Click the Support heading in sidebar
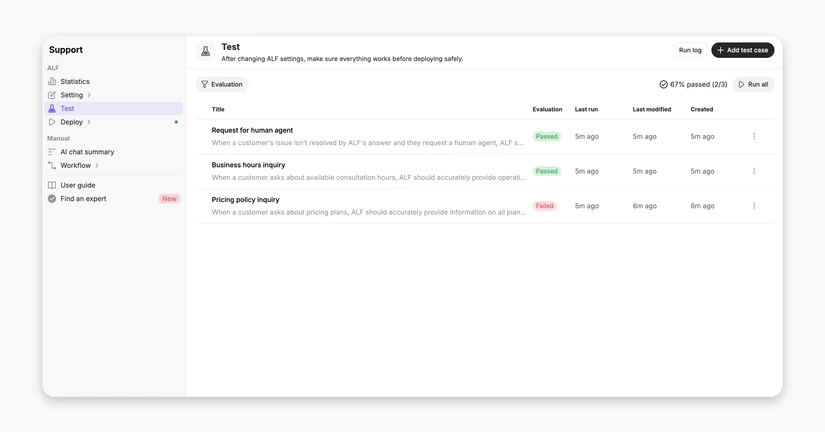This screenshot has width=825, height=432. click(66, 50)
